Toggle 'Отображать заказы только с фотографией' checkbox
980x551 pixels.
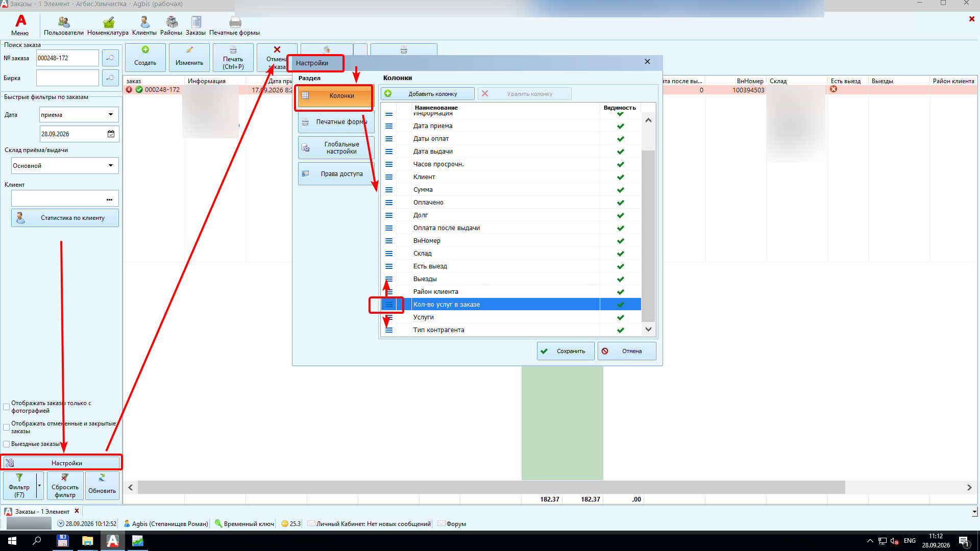tap(7, 407)
